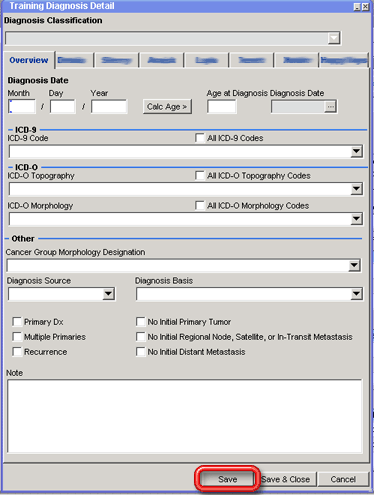Expand the ICD-O Morphology dropdown
The image size is (374, 495).
pos(356,219)
